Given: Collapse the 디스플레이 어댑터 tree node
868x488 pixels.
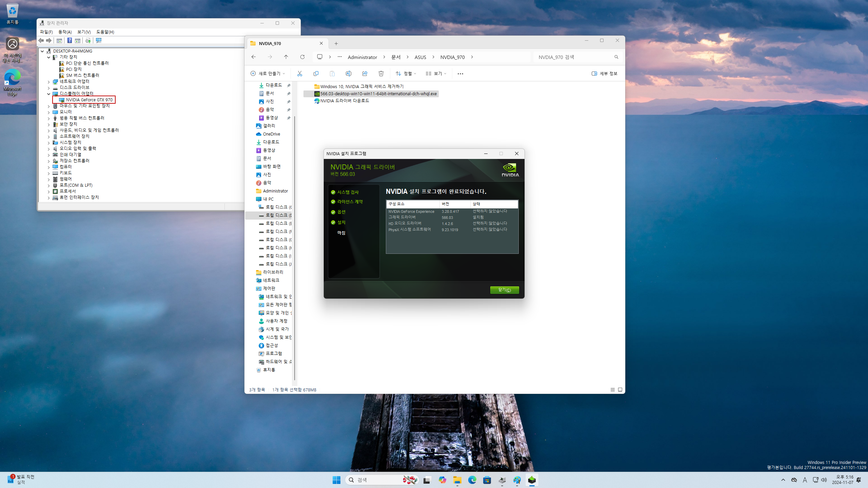Looking at the screenshot, I should [x=48, y=94].
